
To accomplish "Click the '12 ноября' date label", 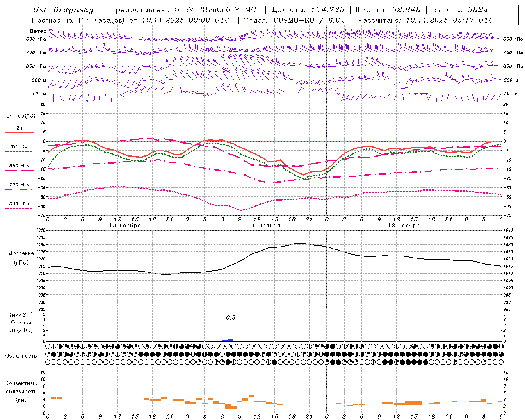I will (x=404, y=226).
